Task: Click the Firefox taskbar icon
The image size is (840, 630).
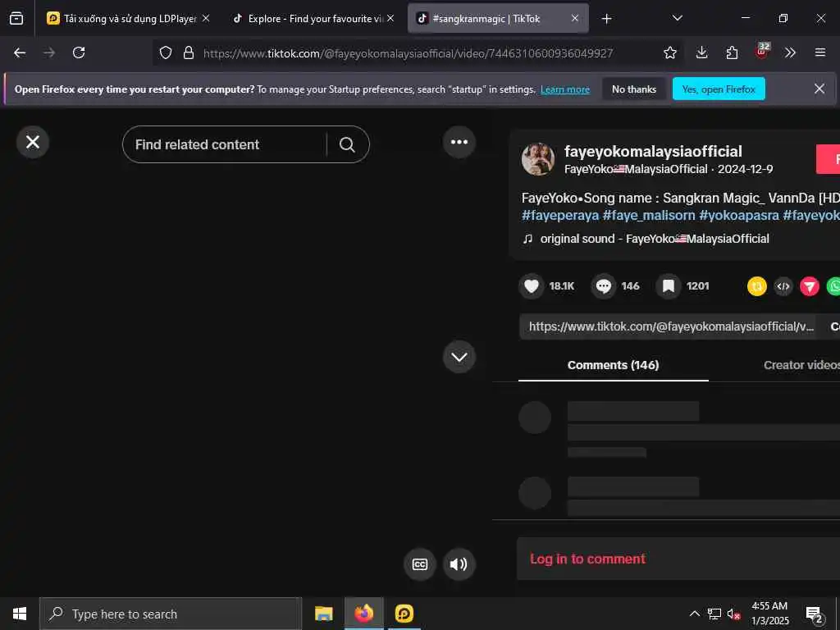Action: [x=363, y=614]
